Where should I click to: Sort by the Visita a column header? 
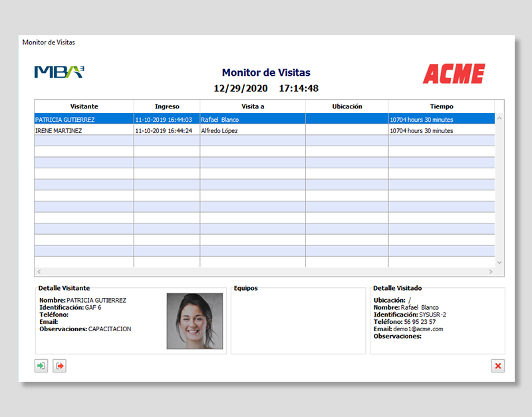[253, 106]
